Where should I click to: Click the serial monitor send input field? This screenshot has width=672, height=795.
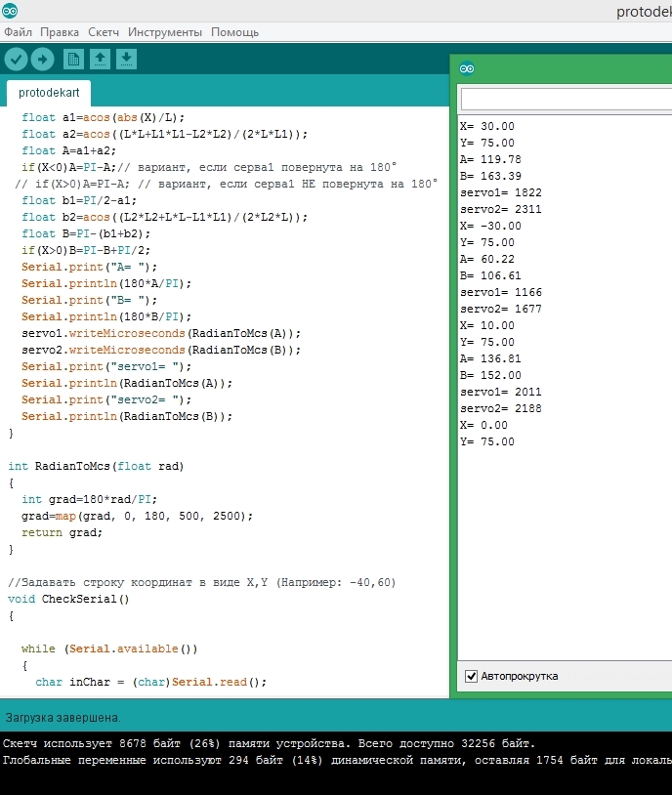coord(565,100)
